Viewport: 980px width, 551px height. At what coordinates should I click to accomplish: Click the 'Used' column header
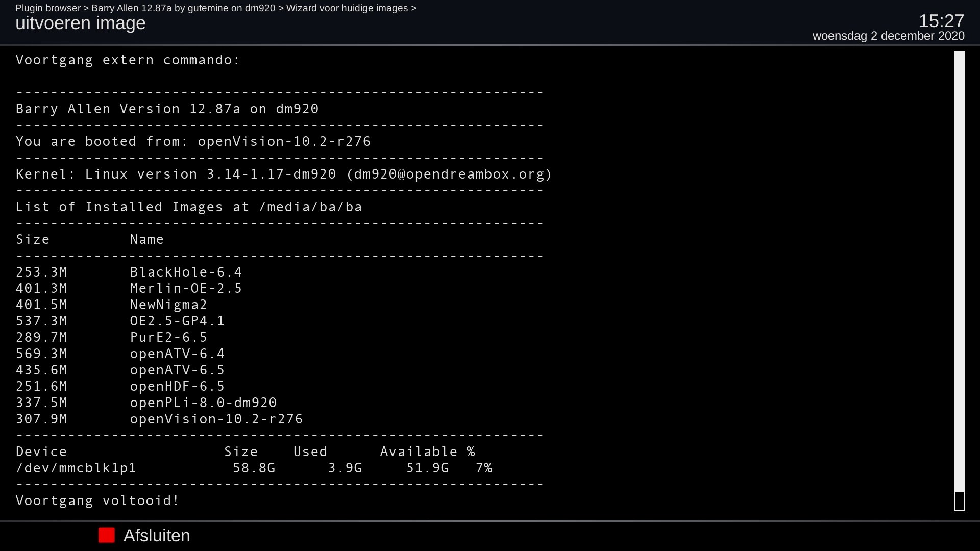[x=310, y=452]
